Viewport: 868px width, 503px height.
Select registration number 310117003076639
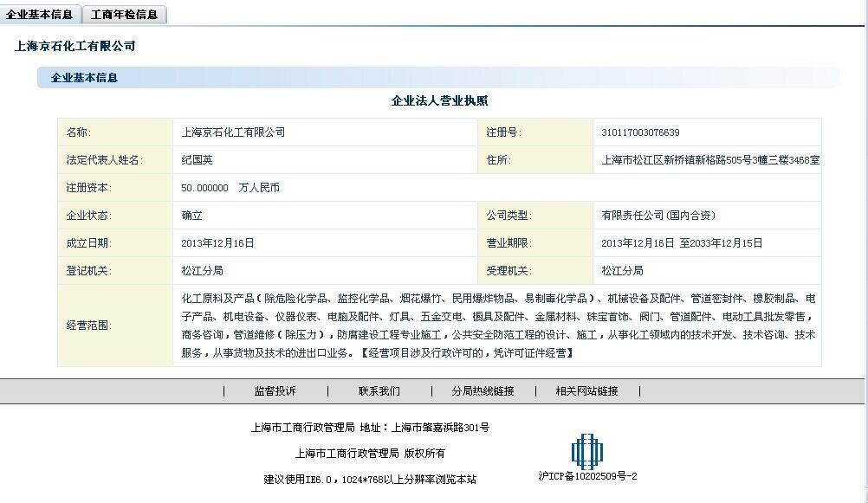point(640,132)
